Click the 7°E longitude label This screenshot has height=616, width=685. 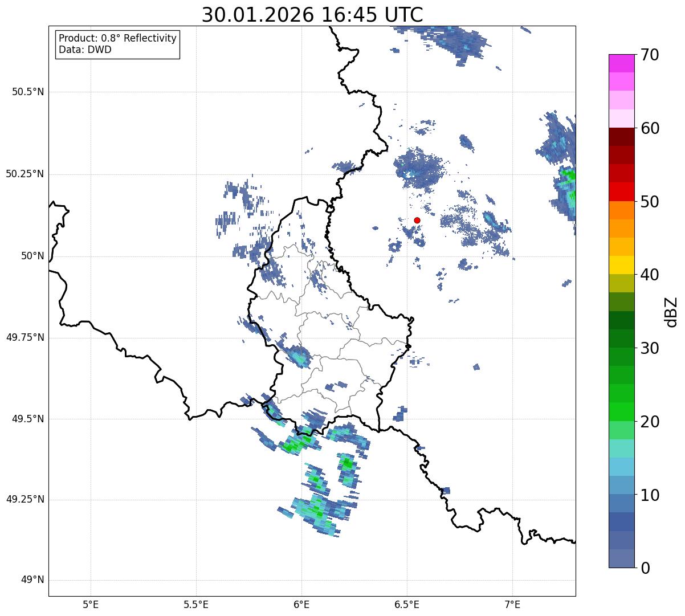pyautogui.click(x=512, y=605)
